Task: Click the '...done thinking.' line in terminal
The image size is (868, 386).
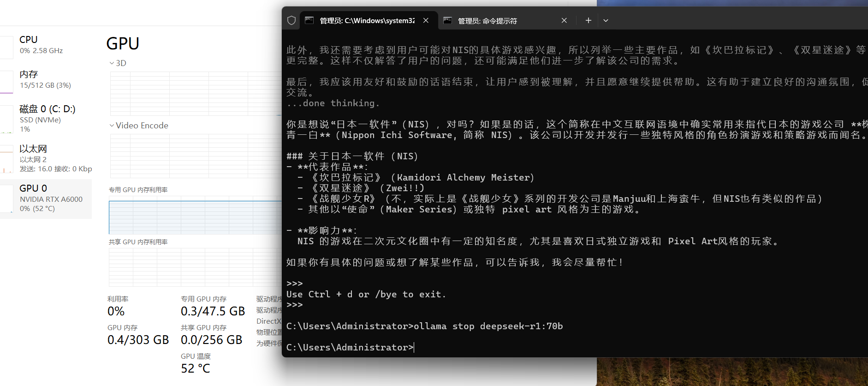Action: [333, 103]
